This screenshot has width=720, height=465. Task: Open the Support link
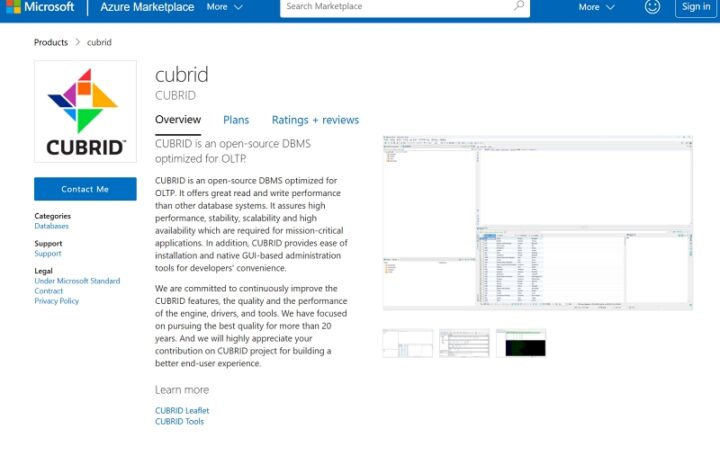tap(48, 253)
